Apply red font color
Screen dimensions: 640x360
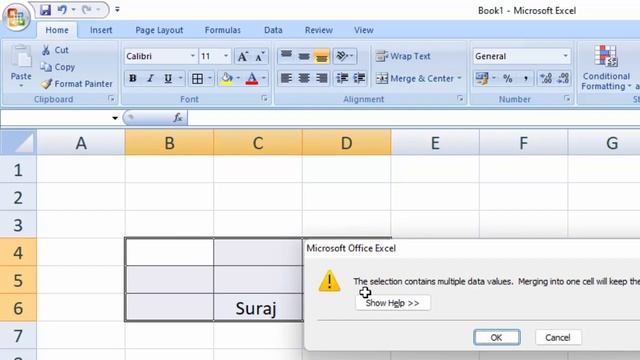(252, 78)
